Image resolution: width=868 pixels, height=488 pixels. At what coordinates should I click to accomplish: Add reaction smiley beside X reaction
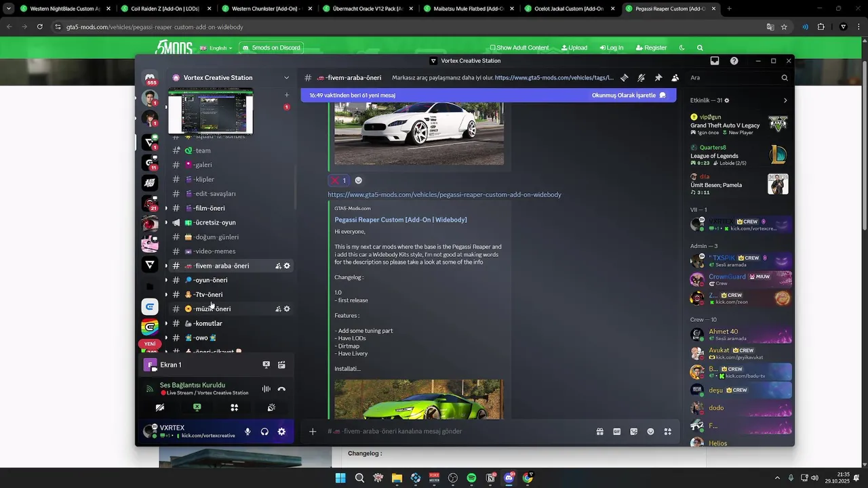tap(359, 180)
